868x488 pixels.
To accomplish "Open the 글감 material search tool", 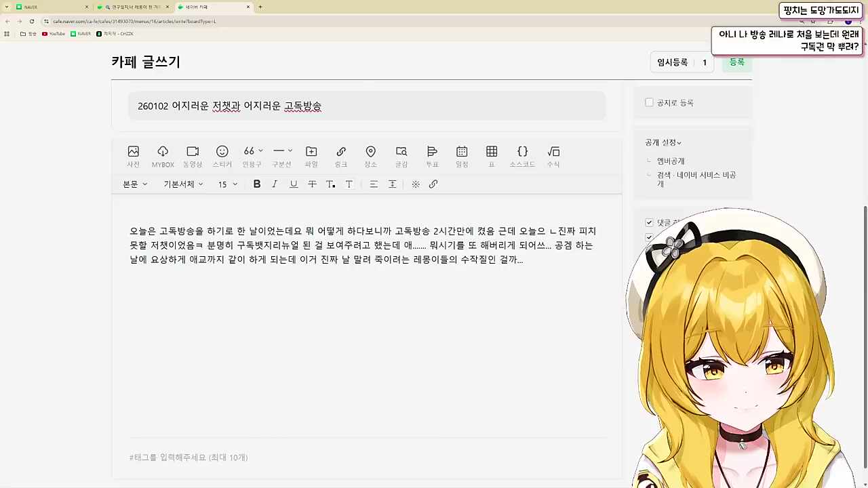I will point(401,156).
